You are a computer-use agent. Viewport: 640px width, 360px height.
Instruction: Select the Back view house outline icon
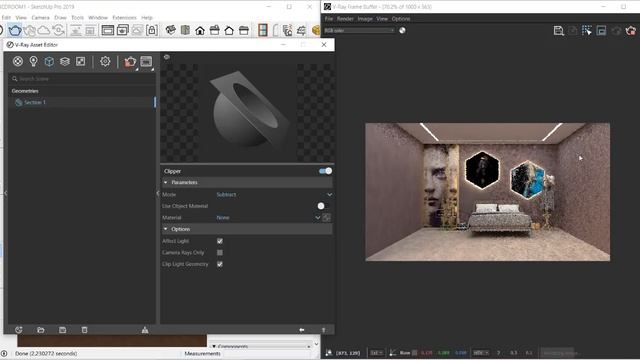(x=229, y=31)
